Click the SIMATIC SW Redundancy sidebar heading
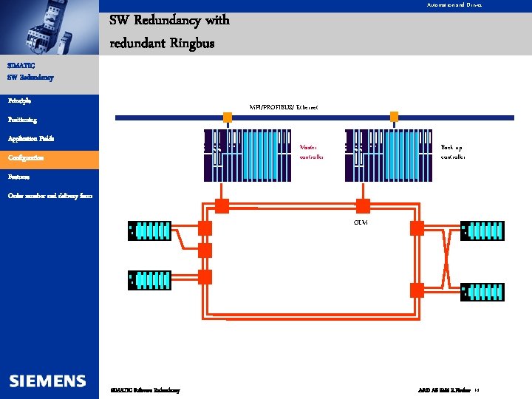 pyautogui.click(x=30, y=72)
